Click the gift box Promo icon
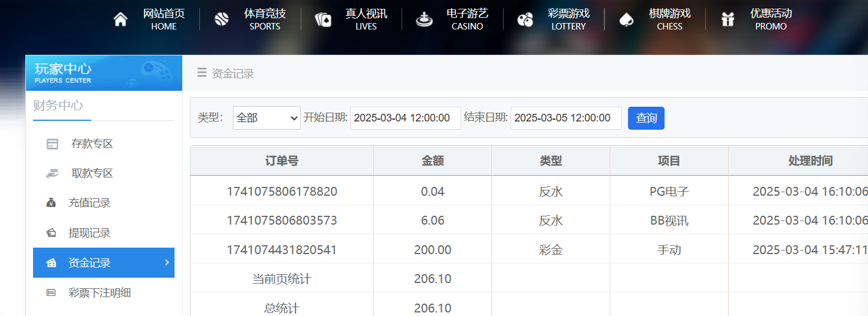This screenshot has height=316, width=868. click(x=728, y=19)
